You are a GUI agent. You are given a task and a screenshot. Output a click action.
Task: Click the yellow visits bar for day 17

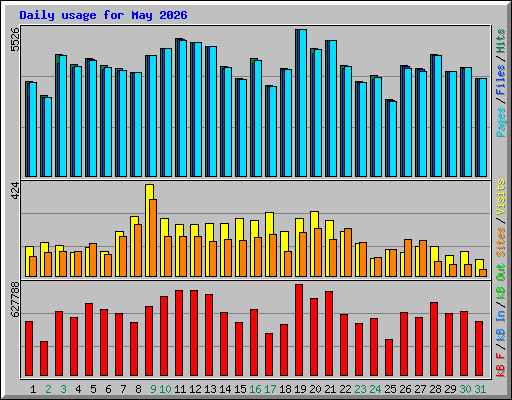tap(269, 244)
